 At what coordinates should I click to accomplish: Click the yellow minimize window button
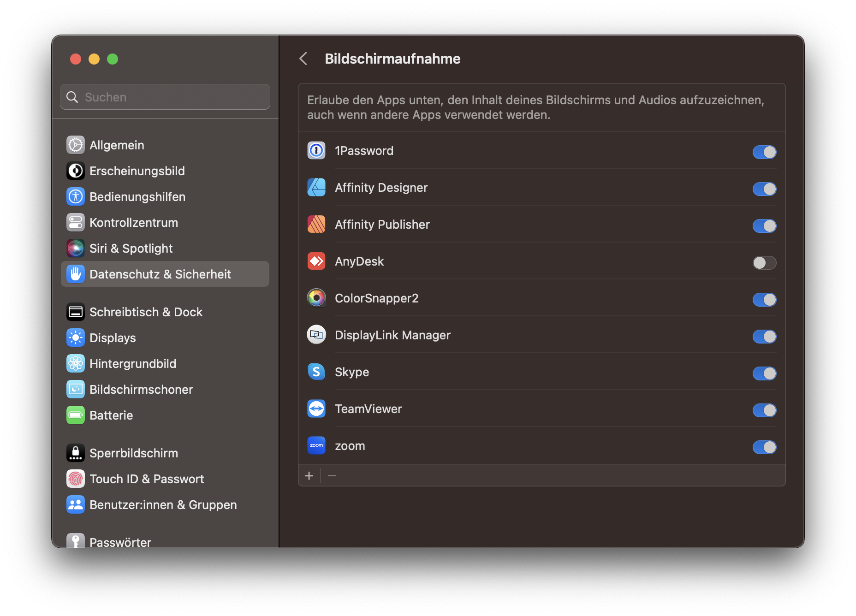point(94,59)
